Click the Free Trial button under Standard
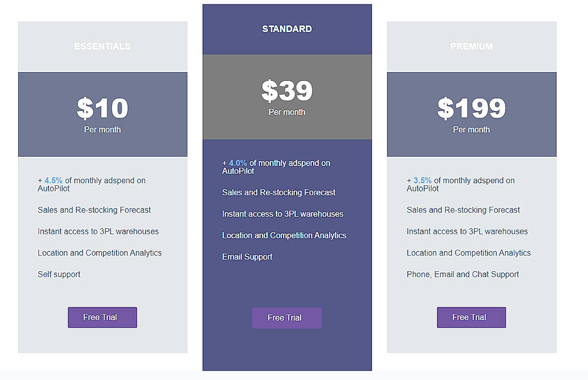588x380 pixels. (x=287, y=317)
